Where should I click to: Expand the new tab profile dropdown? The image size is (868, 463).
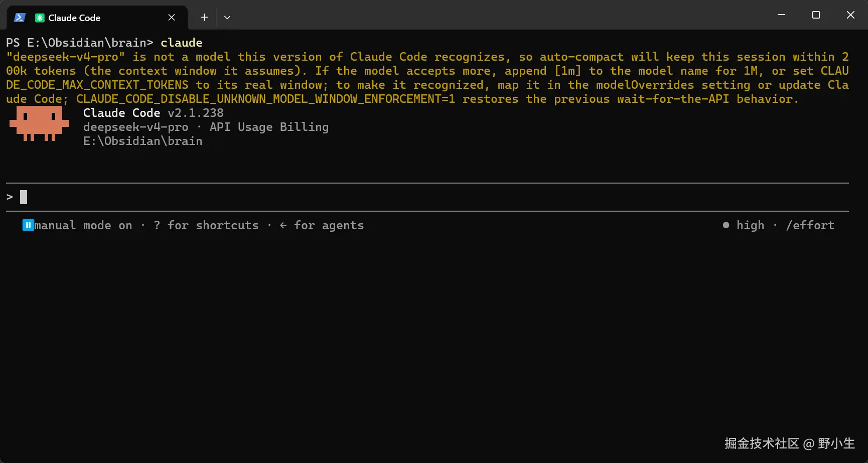point(227,18)
